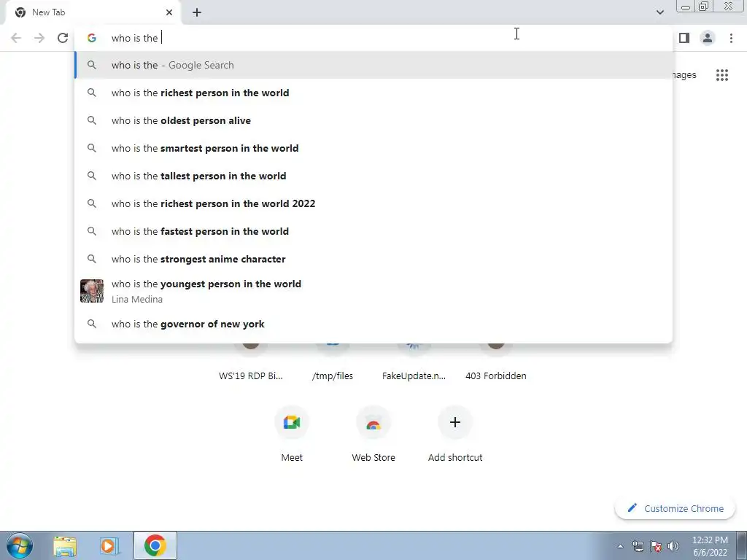Toggle the side panel icon

pyautogui.click(x=684, y=38)
